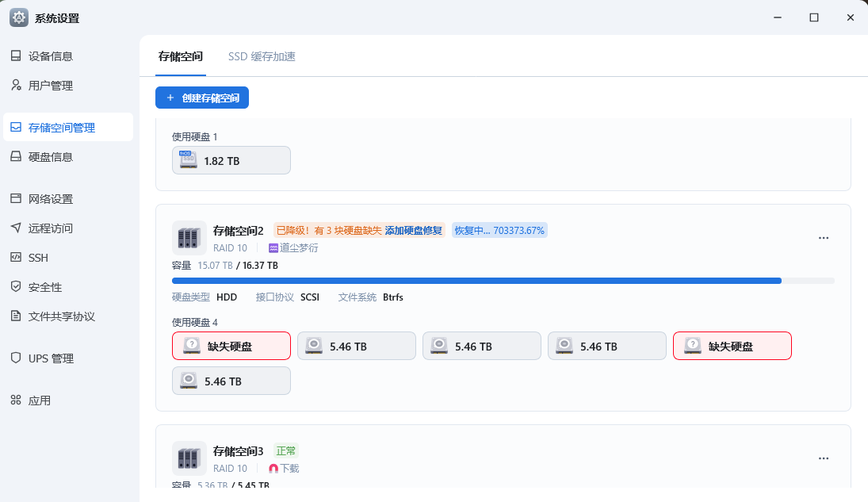Screen dimensions: 868x502
Task: Click the 系统设置 gear icon in title bar
Action: coord(19,17)
